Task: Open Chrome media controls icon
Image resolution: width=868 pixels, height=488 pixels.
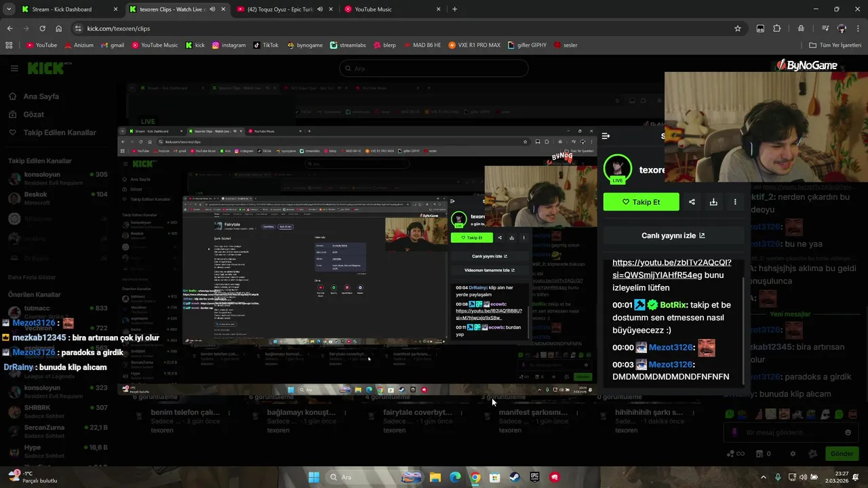Action: coord(825,28)
